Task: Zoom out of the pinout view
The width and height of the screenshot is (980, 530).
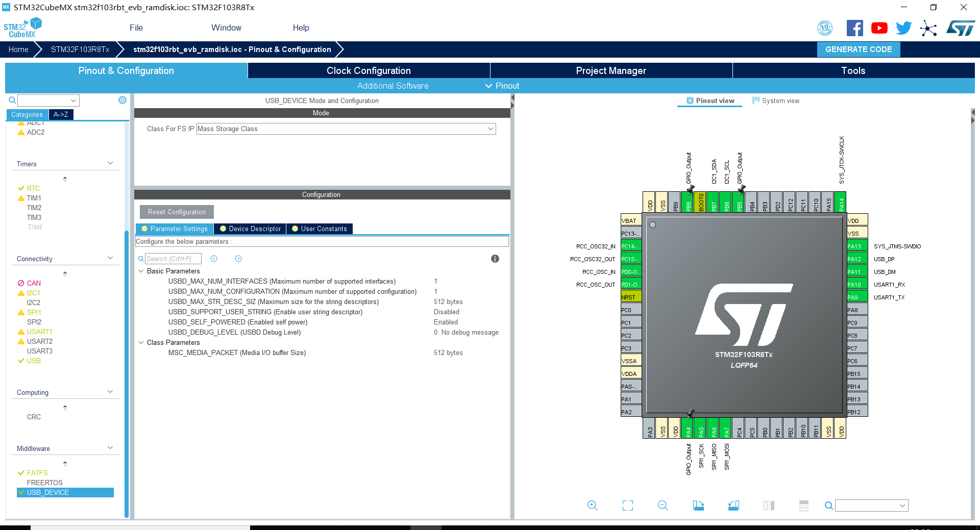Action: point(662,506)
